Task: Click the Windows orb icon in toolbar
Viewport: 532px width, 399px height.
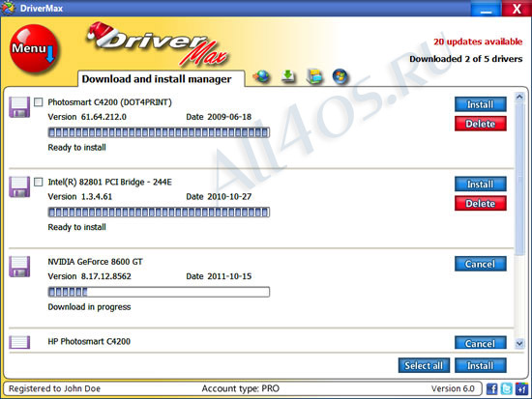Action: click(340, 76)
